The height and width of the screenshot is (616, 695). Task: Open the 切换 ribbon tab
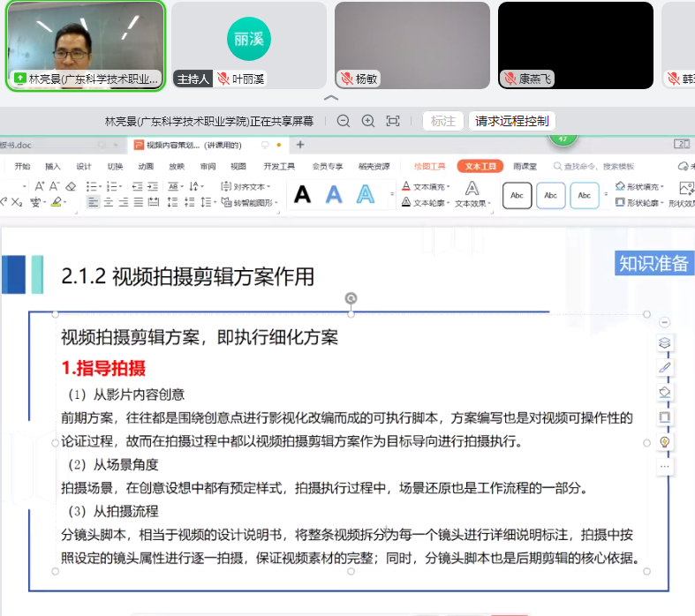tap(115, 167)
